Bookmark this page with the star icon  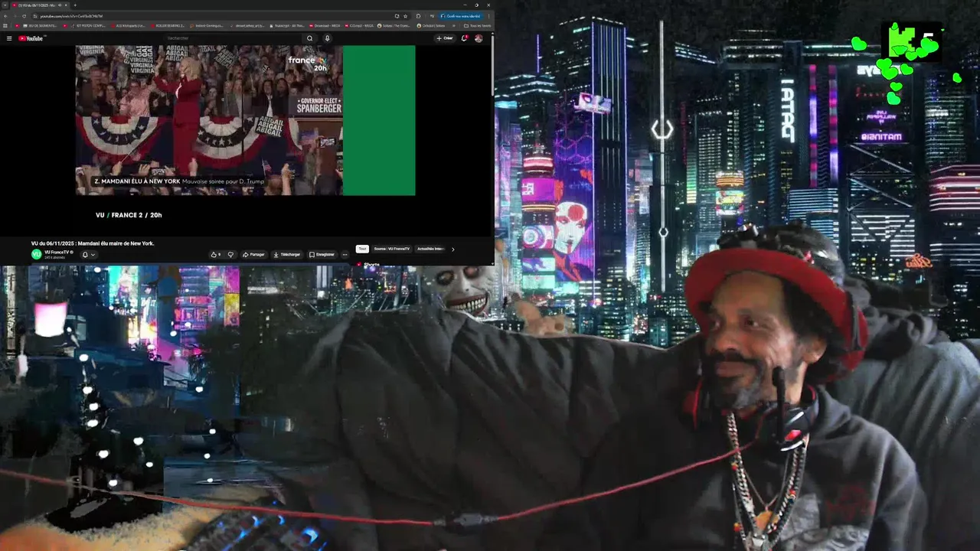pos(405,16)
